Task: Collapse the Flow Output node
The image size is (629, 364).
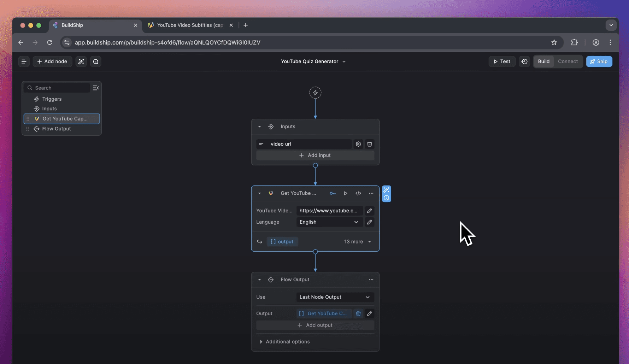Action: tap(259, 280)
